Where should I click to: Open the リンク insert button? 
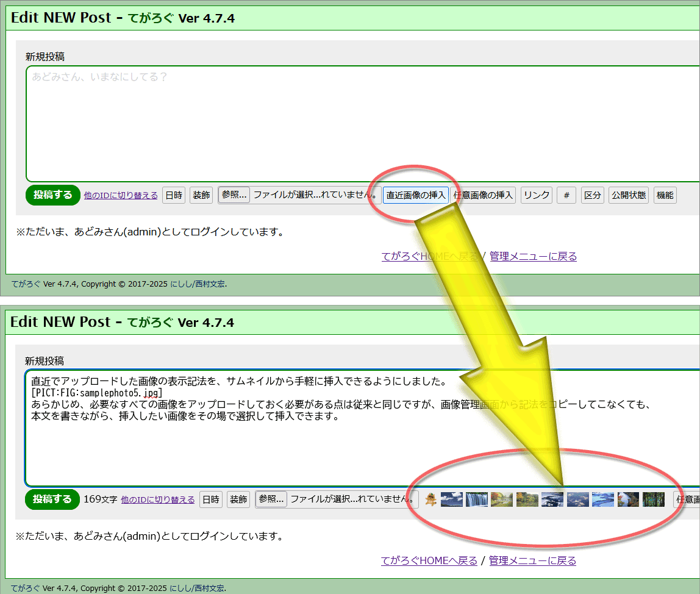coord(537,195)
